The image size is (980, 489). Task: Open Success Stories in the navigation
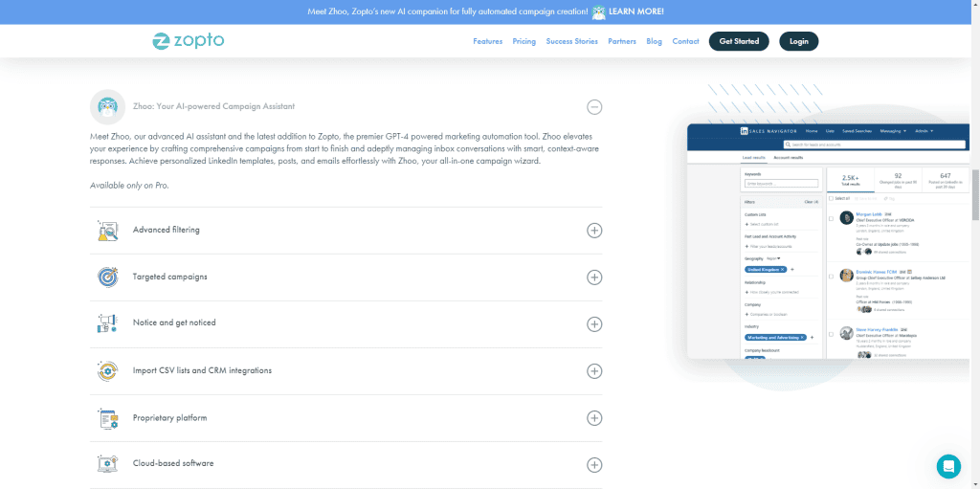572,41
